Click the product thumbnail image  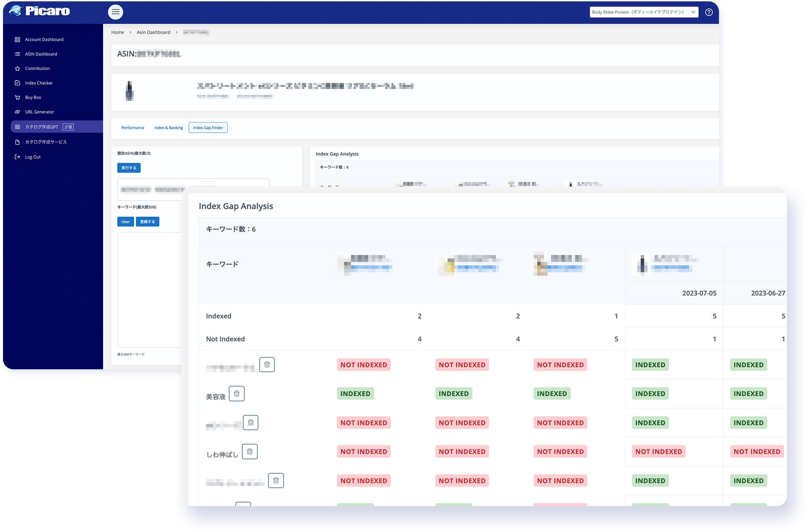click(129, 91)
